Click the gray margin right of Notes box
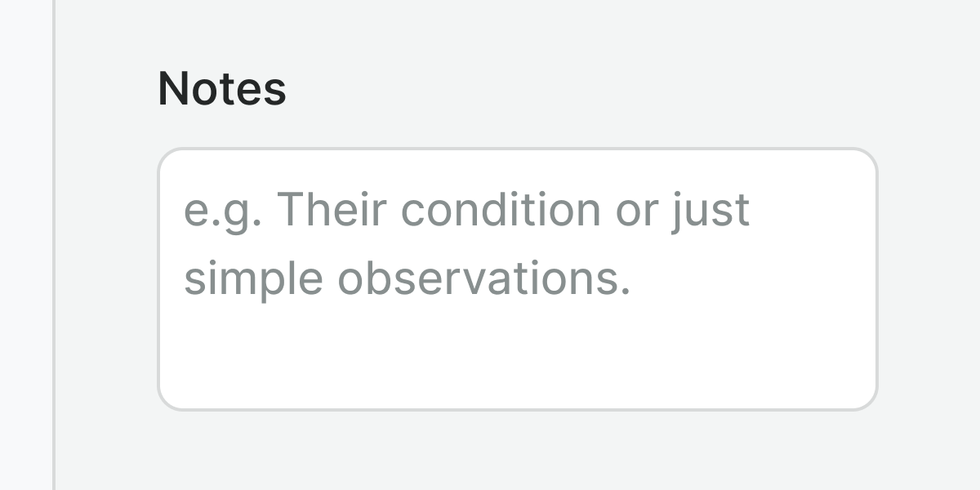This screenshot has height=490, width=980. pyautogui.click(x=929, y=278)
